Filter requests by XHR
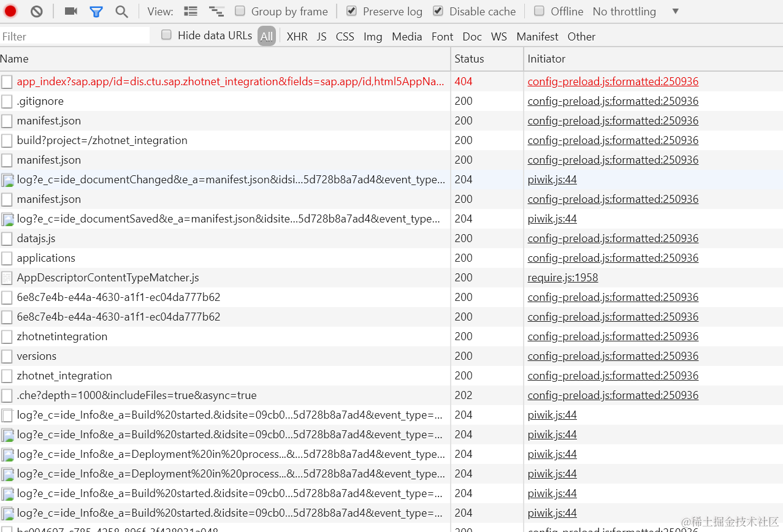Image resolution: width=783 pixels, height=532 pixels. click(x=297, y=36)
